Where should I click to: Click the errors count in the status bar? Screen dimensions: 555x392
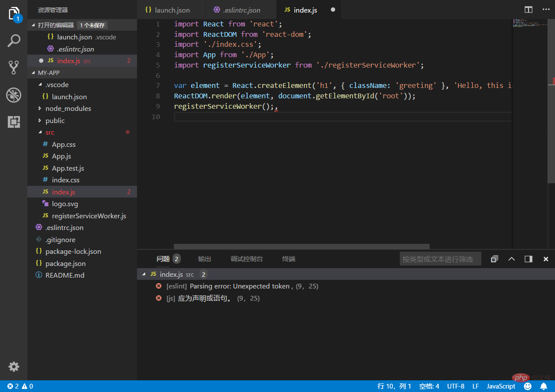[13, 386]
